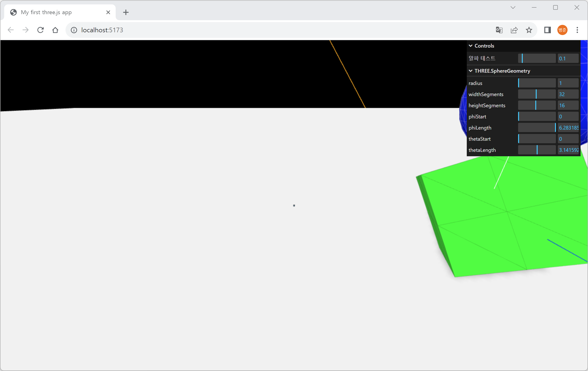Collapse the Controls folder
The width and height of the screenshot is (588, 371).
pos(484,46)
